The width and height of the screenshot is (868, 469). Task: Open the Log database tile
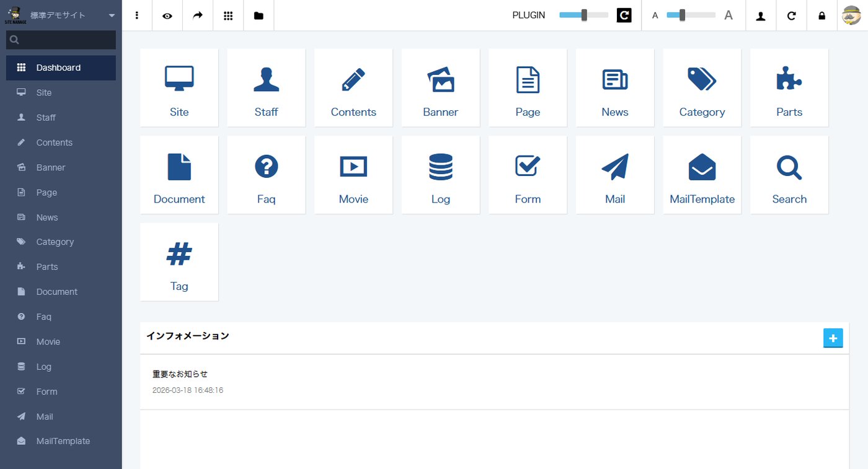pos(441,175)
